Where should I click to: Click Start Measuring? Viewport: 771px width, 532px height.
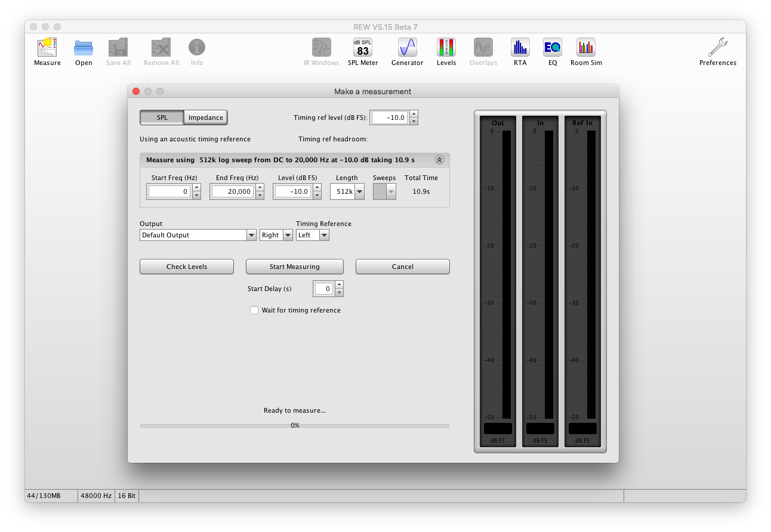tap(294, 267)
